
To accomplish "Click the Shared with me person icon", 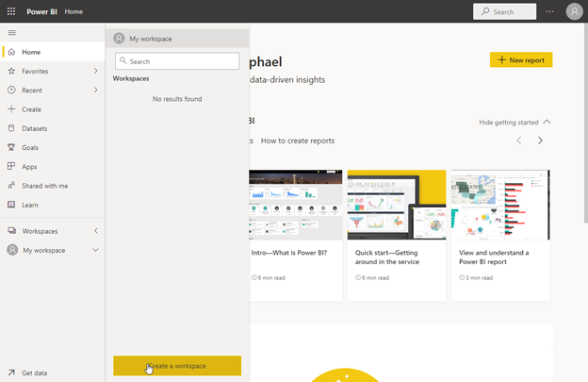I will click(x=11, y=186).
